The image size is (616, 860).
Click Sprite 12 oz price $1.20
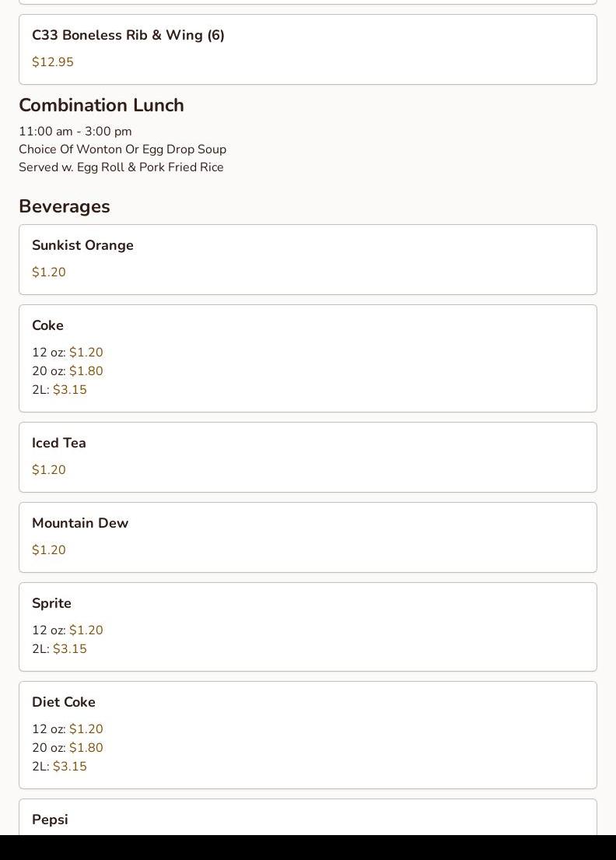86,630
